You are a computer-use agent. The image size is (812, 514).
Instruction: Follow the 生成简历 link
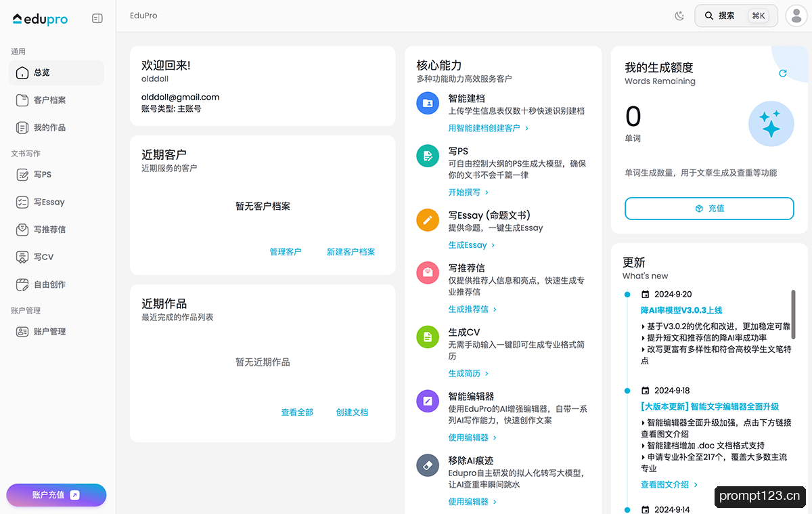(468, 374)
